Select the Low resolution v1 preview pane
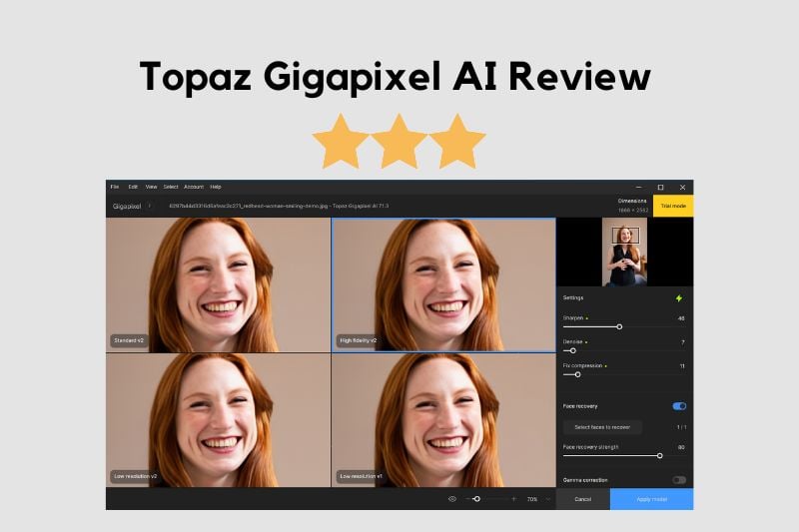 [x=443, y=420]
